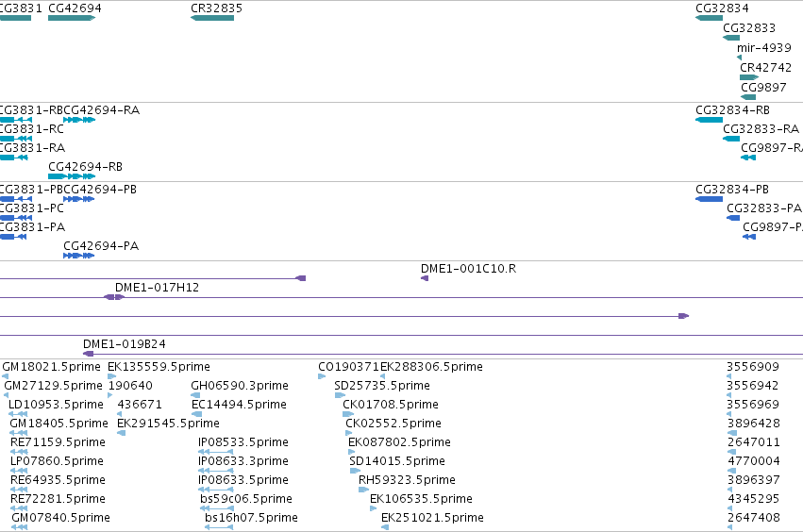Click EST GM18021.5prime
The image size is (803, 532).
(51, 367)
